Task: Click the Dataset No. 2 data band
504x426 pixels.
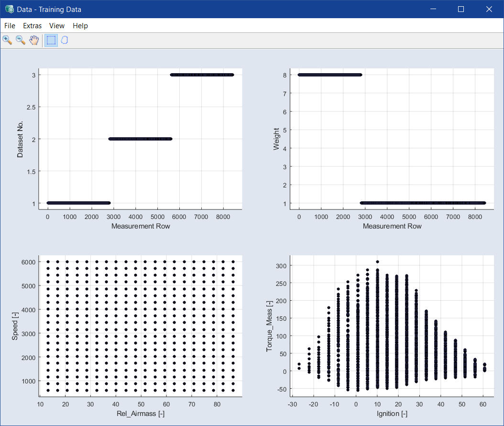Action: pyautogui.click(x=140, y=139)
